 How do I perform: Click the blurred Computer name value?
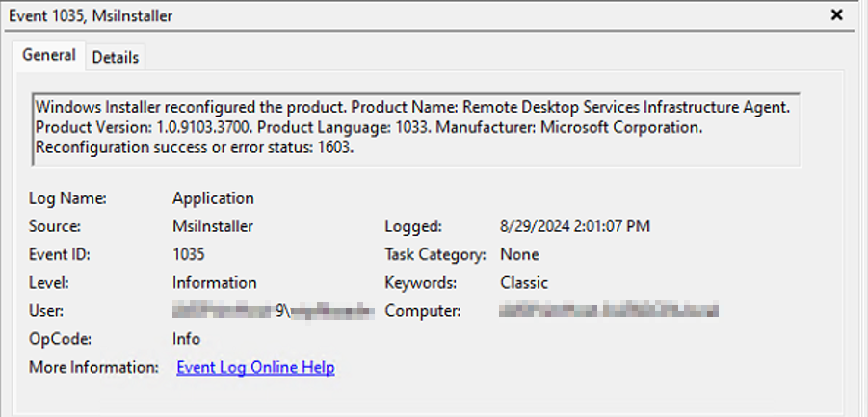tap(610, 311)
